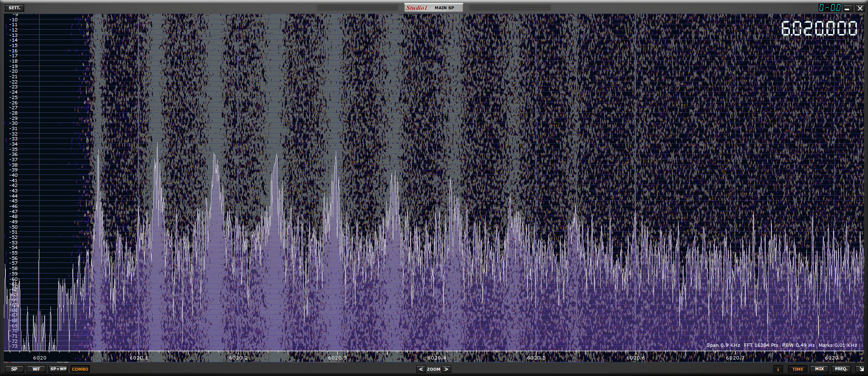Click the 0-00 digital counter display
Image resolution: width=868 pixels, height=376 pixels.
[x=830, y=8]
